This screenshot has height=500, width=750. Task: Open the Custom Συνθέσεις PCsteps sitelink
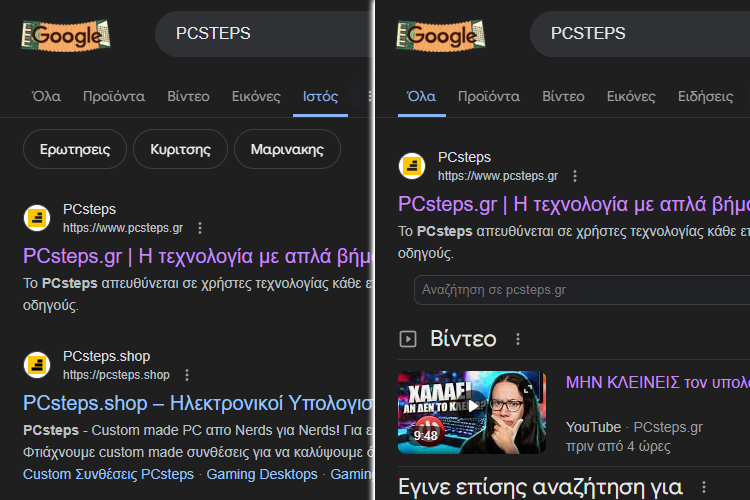(x=109, y=474)
